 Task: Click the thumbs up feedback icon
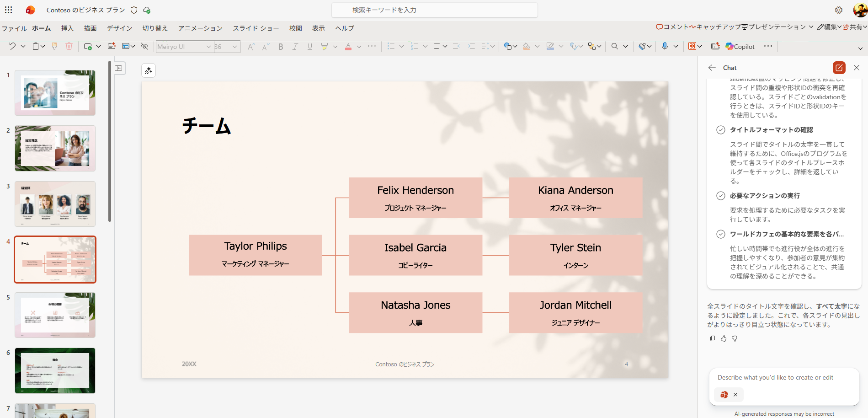click(x=724, y=338)
